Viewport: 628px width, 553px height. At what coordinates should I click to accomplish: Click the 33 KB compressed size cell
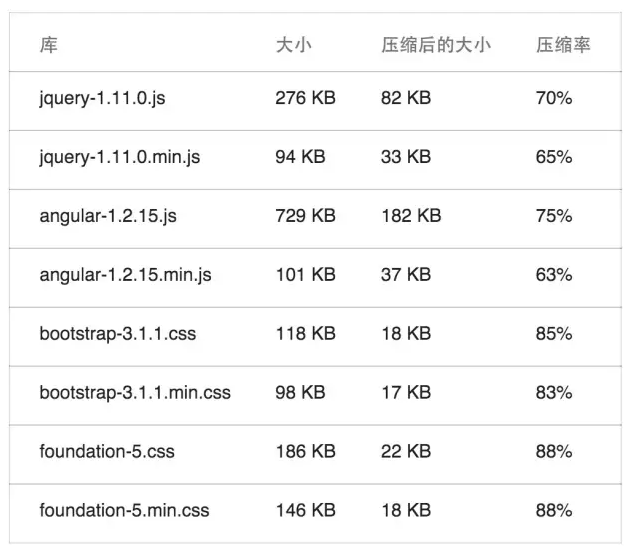coord(406,157)
